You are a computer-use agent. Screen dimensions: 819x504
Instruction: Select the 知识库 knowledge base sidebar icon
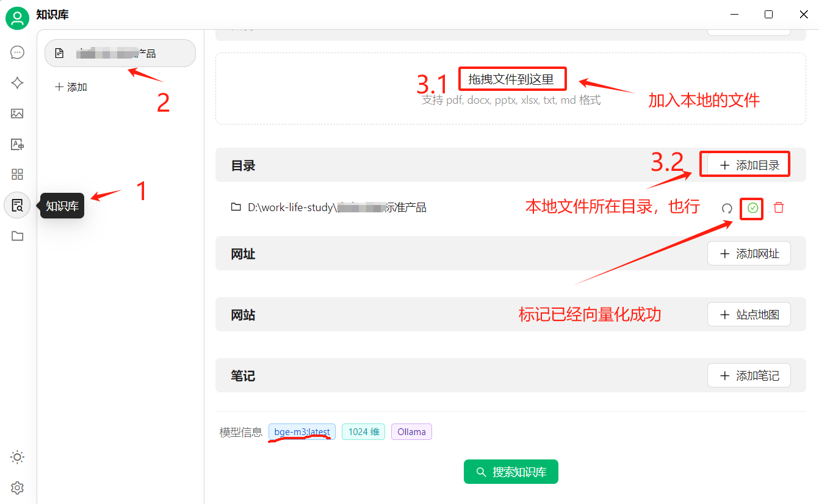17,206
